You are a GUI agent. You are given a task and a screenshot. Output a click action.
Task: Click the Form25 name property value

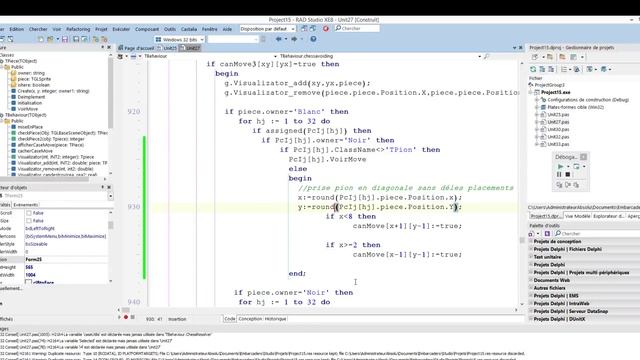click(x=66, y=259)
